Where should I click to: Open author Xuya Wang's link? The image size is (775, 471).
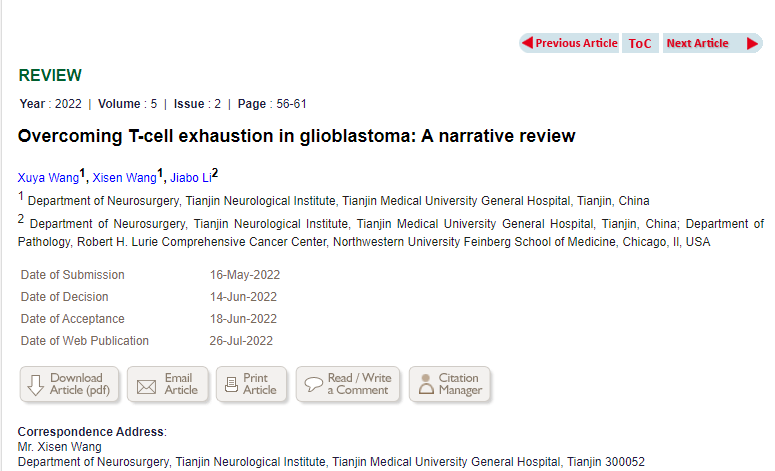48,177
